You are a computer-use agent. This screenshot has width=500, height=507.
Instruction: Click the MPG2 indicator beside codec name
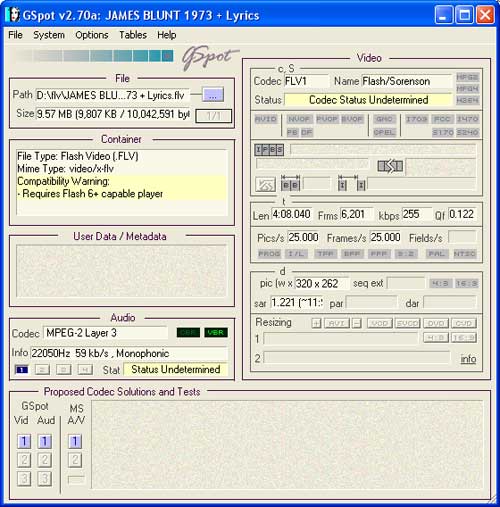click(x=467, y=77)
